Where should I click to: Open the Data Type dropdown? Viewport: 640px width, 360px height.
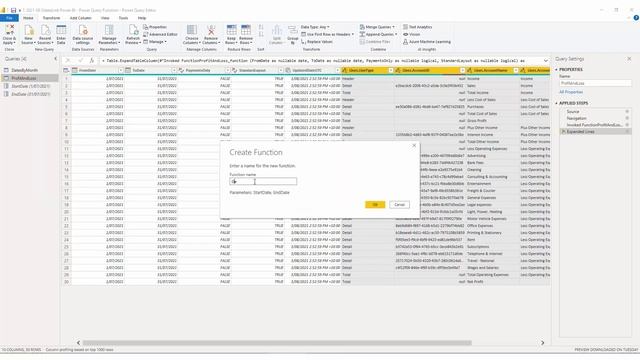(315, 27)
